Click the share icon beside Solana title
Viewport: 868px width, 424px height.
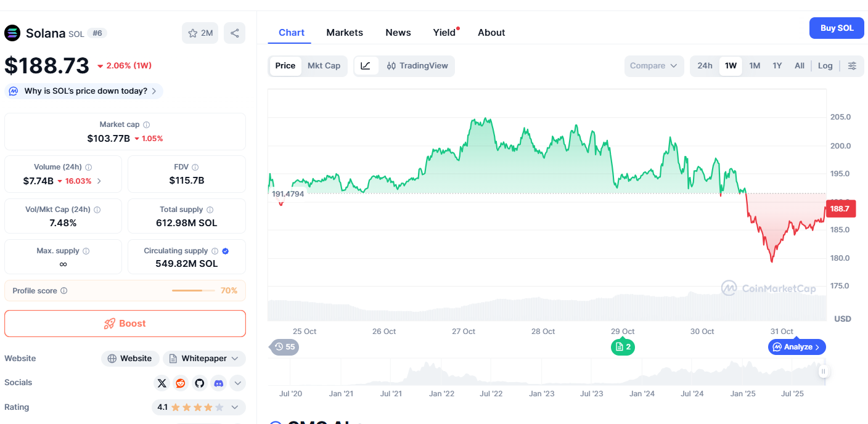[235, 33]
